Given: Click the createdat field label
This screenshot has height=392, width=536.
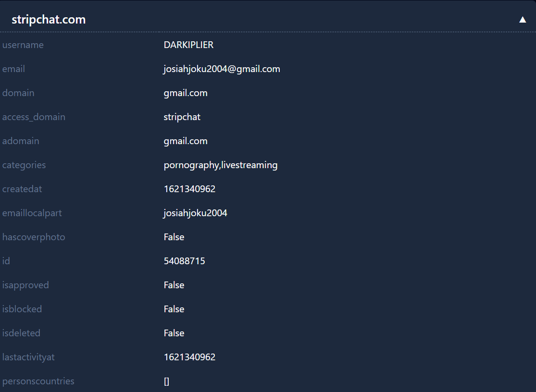Looking at the screenshot, I should (x=22, y=189).
